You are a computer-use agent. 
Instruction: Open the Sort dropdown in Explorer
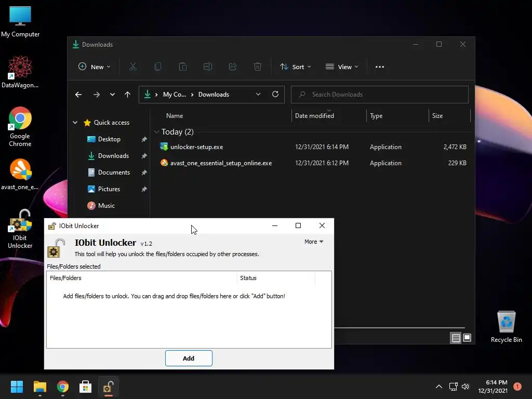295,67
